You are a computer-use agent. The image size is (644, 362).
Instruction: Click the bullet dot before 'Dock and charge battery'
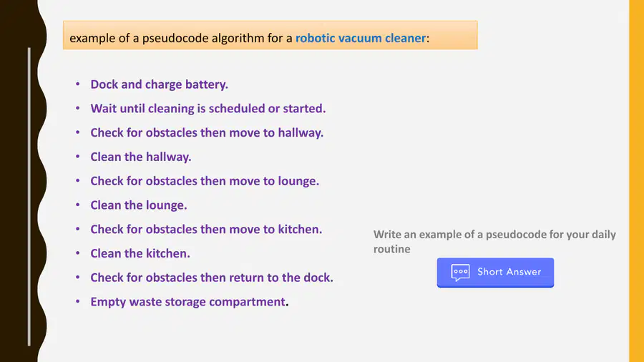77,84
